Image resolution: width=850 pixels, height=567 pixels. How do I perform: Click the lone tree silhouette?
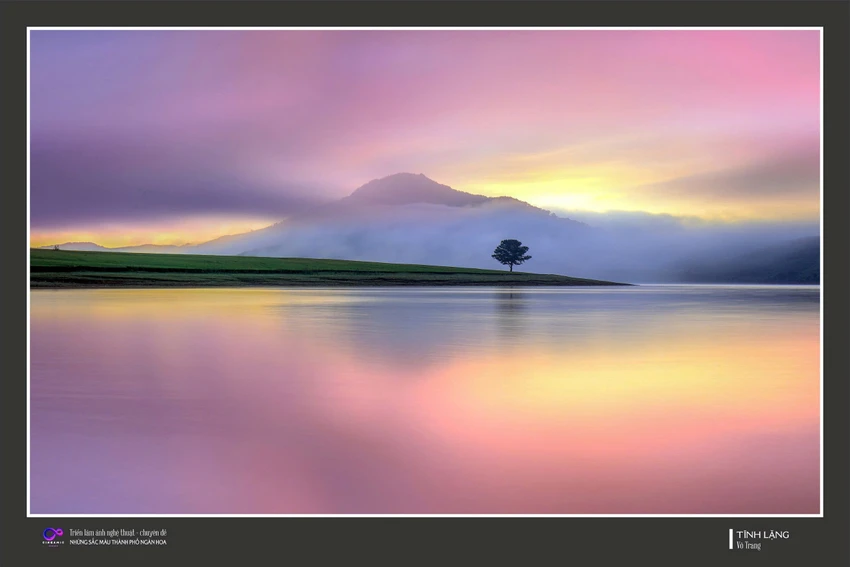pos(511,255)
